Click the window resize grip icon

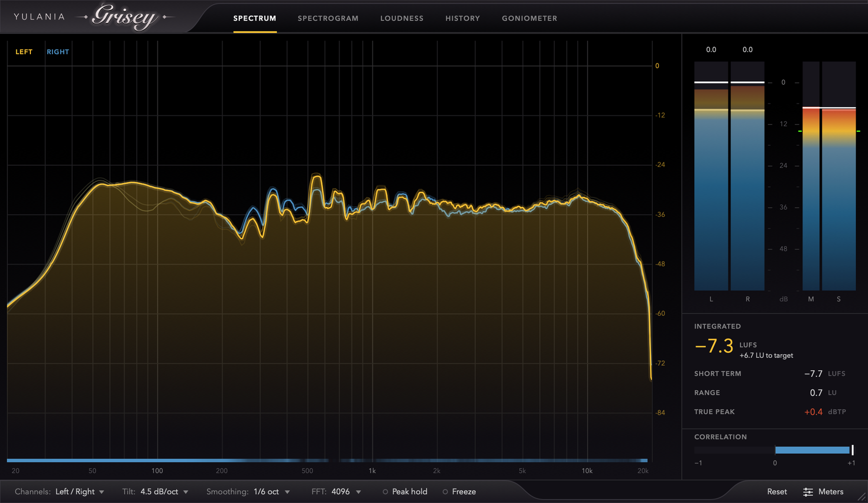click(861, 496)
